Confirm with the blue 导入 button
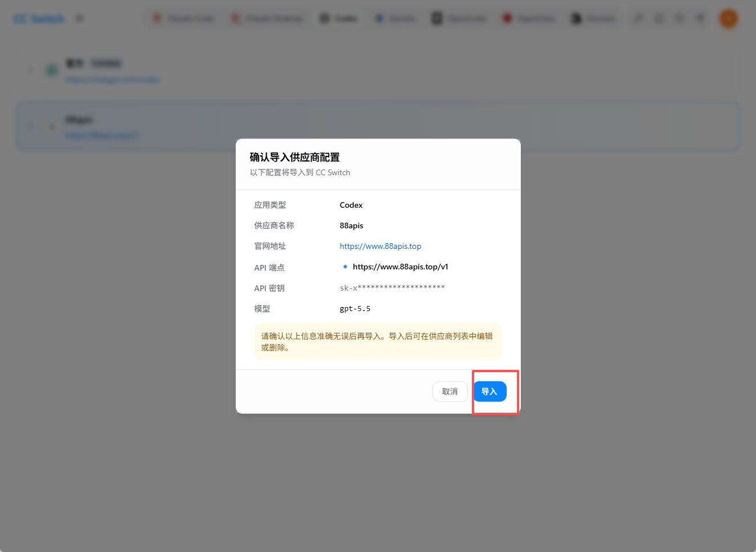Viewport: 756px width, 552px height. [490, 392]
